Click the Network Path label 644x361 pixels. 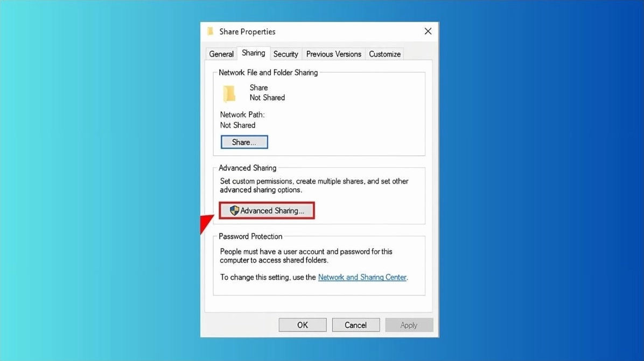click(x=242, y=114)
